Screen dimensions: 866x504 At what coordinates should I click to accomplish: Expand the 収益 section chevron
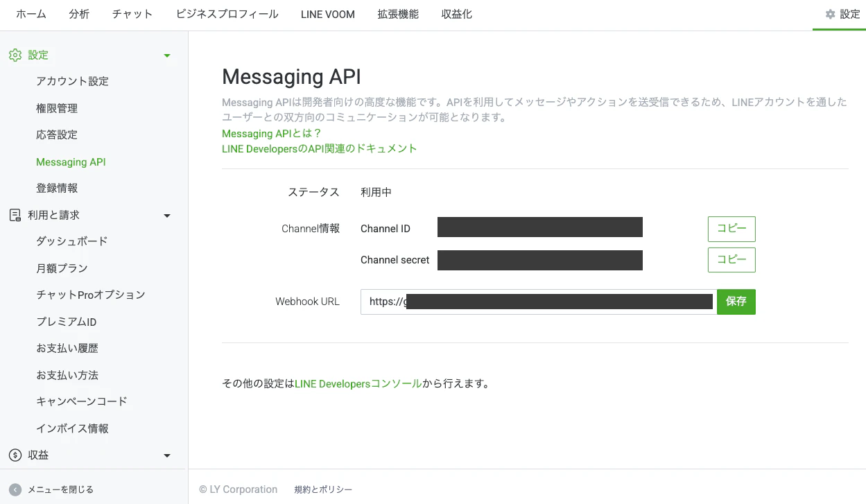coord(166,455)
